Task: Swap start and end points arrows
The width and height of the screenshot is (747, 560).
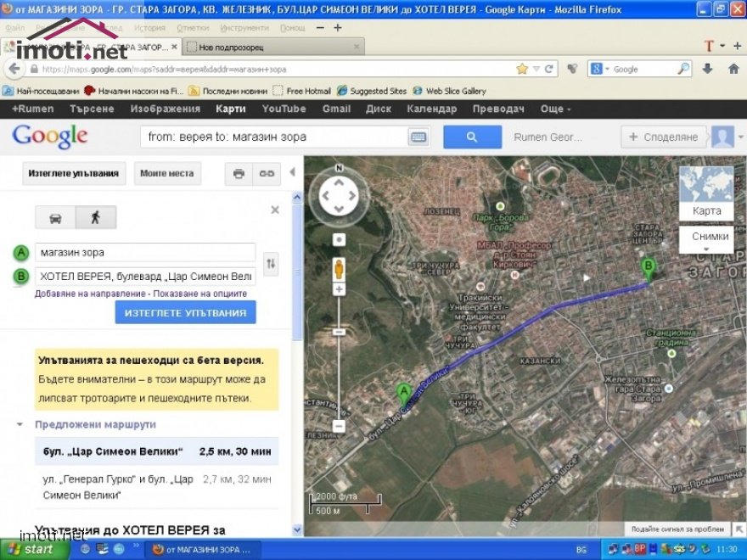Action: point(271,263)
